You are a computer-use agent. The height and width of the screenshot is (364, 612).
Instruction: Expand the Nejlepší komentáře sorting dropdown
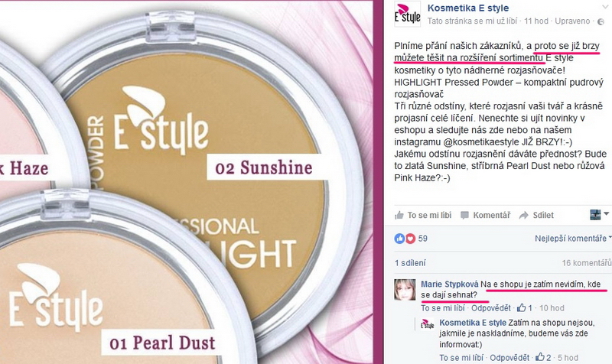pyautogui.click(x=572, y=239)
